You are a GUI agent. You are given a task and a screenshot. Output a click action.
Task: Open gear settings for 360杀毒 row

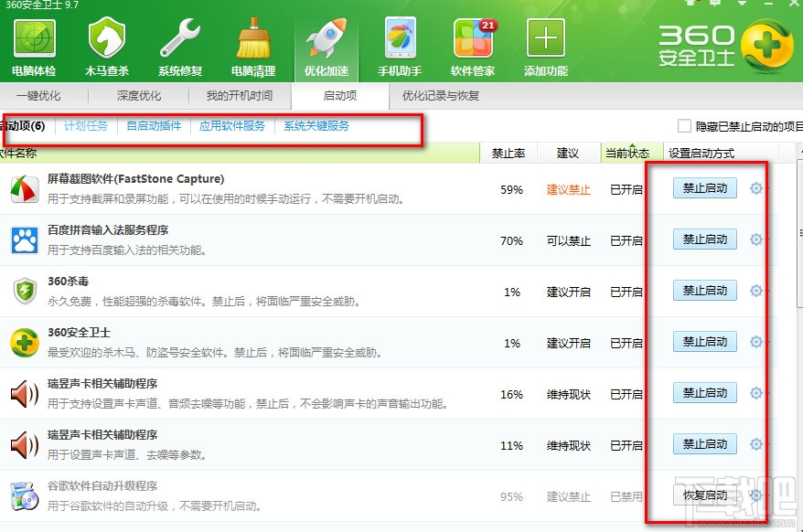click(755, 291)
